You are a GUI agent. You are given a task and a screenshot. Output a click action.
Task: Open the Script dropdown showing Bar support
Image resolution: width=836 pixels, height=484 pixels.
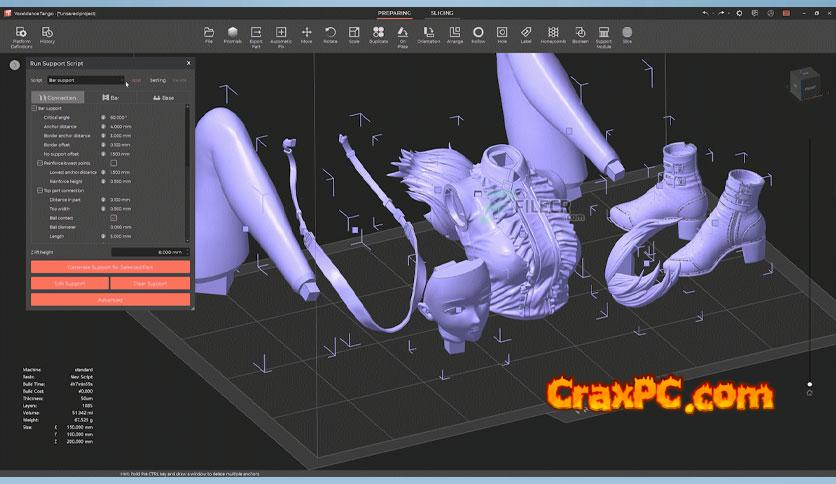coord(86,80)
